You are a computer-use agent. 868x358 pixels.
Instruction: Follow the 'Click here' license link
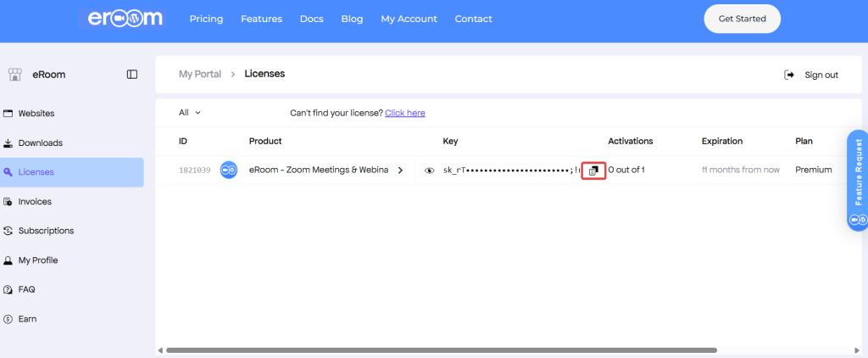[x=405, y=113]
